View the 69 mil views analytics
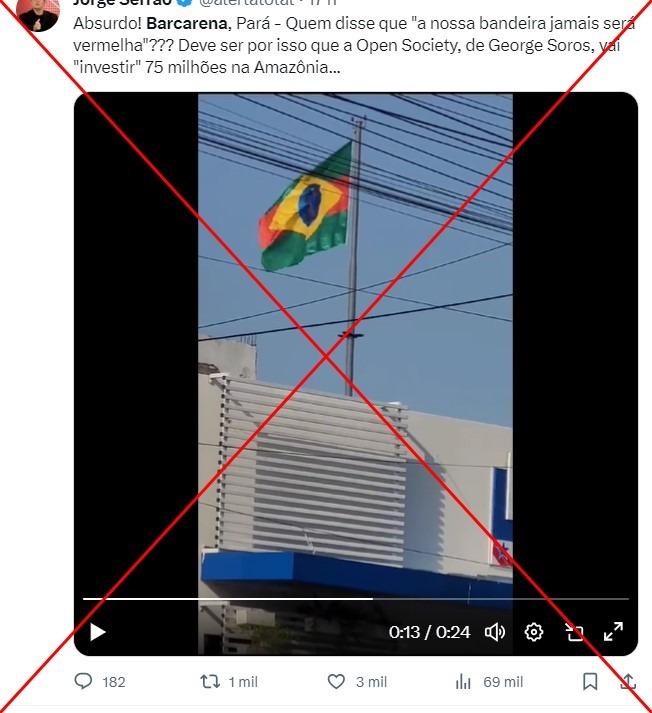Viewport: 652px width, 713px height. pos(489,682)
